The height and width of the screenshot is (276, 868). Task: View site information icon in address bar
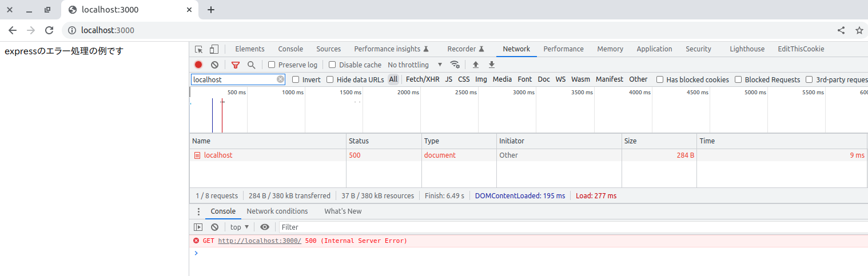pos(72,30)
